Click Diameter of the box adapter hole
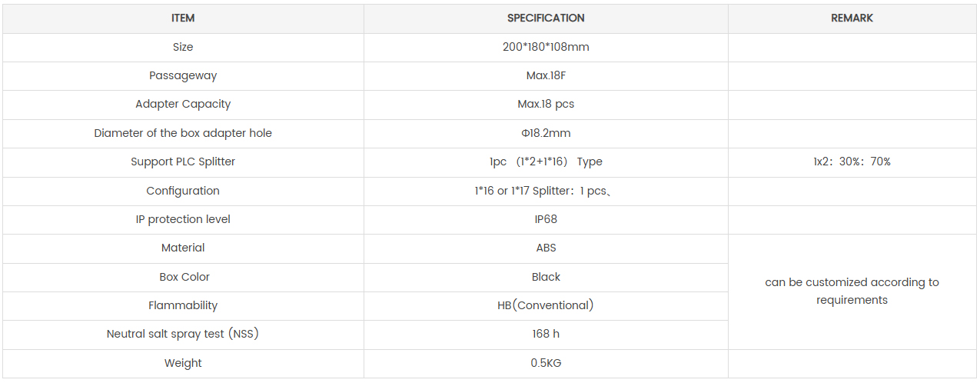The height and width of the screenshot is (383, 980). pos(183,133)
